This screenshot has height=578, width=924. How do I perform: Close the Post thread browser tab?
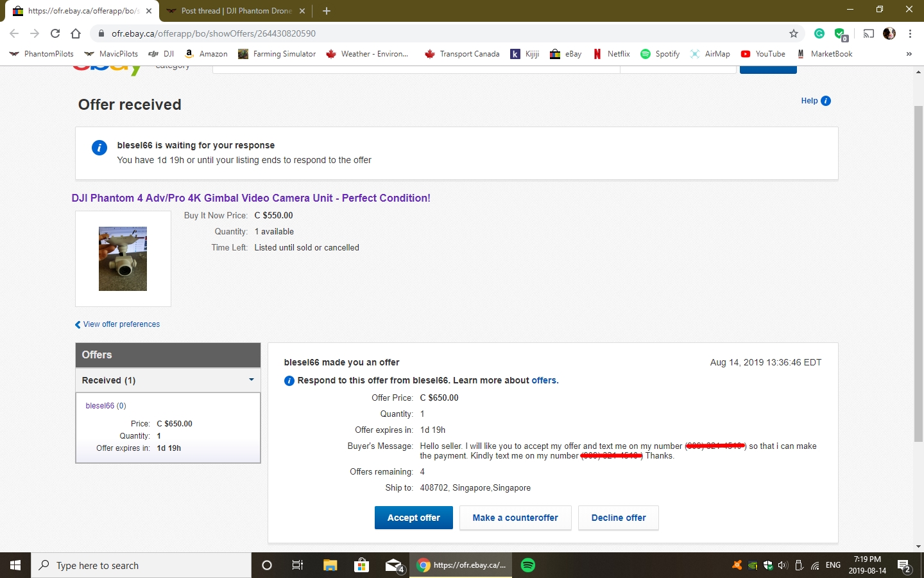302,11
